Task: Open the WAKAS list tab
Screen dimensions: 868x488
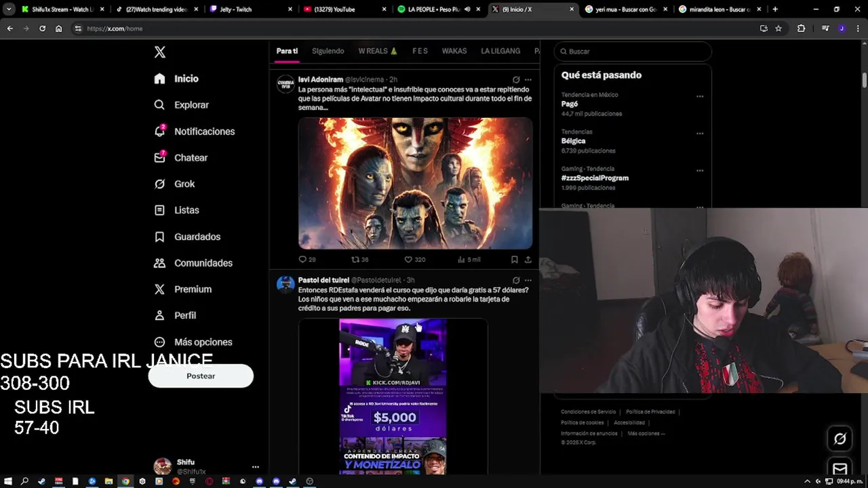Action: (454, 51)
